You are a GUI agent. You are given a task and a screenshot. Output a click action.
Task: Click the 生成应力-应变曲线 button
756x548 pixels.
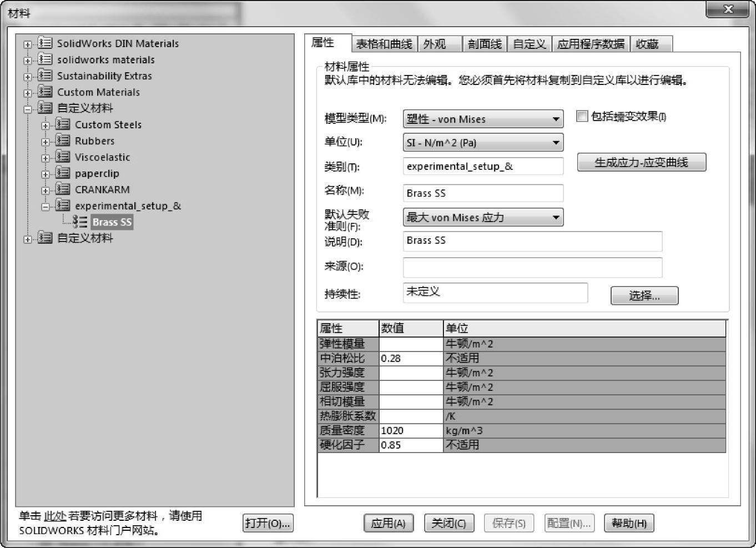pyautogui.click(x=642, y=162)
